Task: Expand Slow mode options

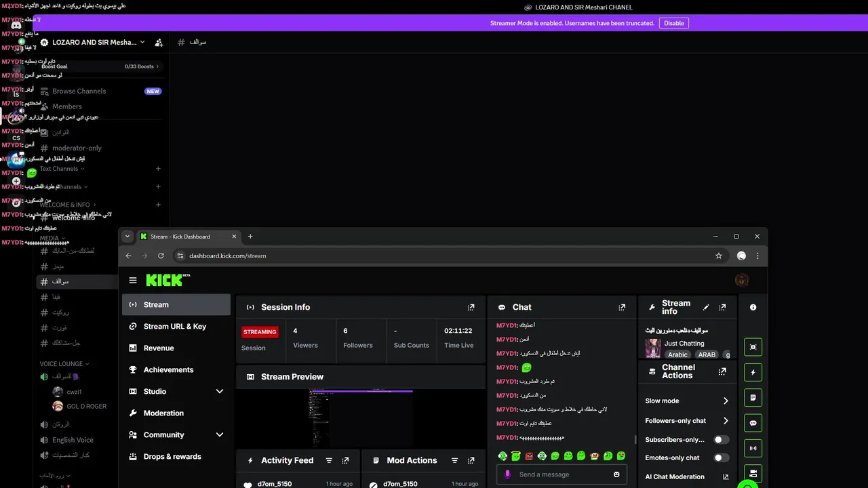Action: coord(726,401)
